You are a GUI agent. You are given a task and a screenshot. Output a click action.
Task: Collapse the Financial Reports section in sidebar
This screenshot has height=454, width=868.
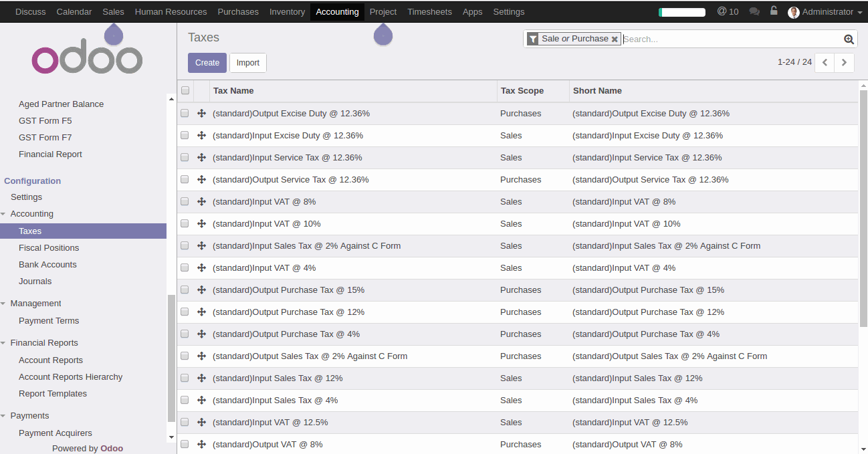(x=3, y=343)
